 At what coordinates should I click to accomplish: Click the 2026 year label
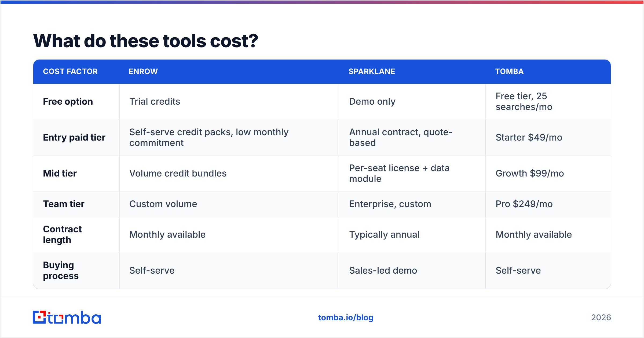(x=601, y=318)
